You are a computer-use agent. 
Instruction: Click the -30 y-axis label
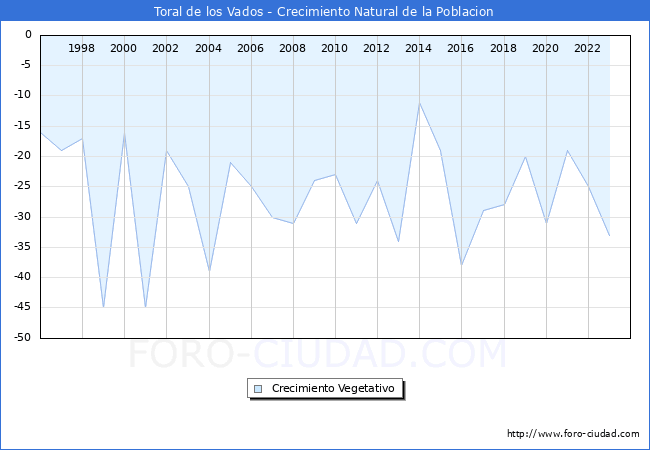(x=22, y=216)
